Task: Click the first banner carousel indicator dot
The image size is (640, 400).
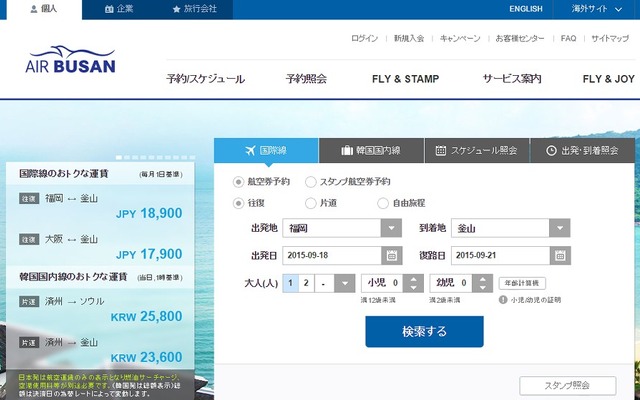Action: click(x=119, y=157)
